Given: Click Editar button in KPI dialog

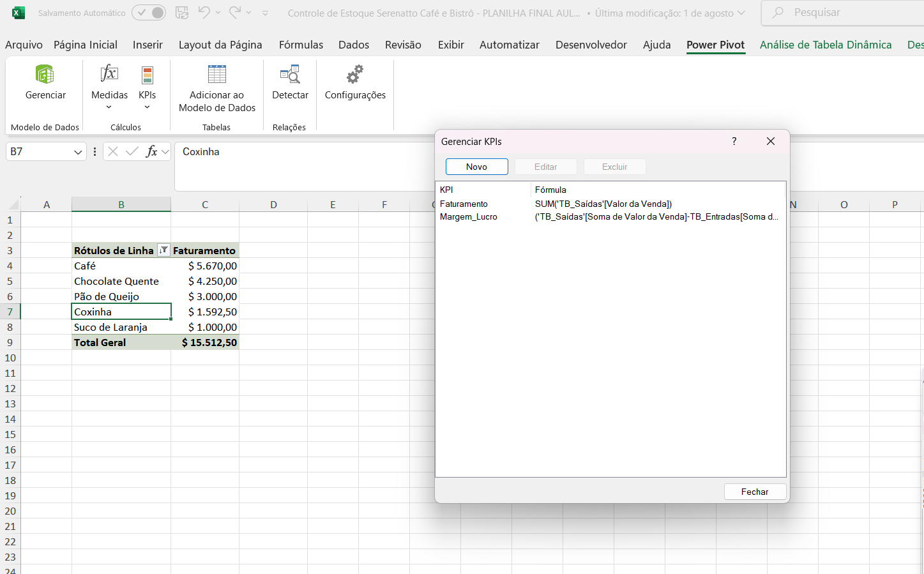Looking at the screenshot, I should coord(545,167).
